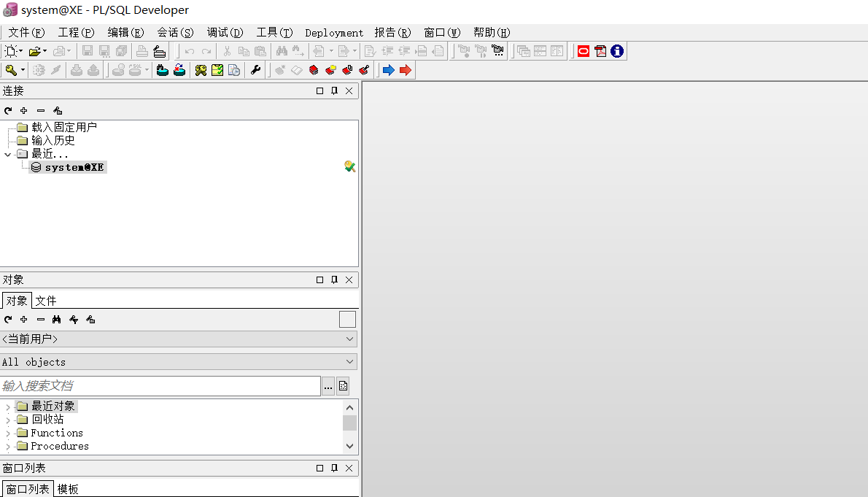Click the Oracle home indicator icon
Image resolution: width=868 pixels, height=497 pixels.
click(584, 51)
